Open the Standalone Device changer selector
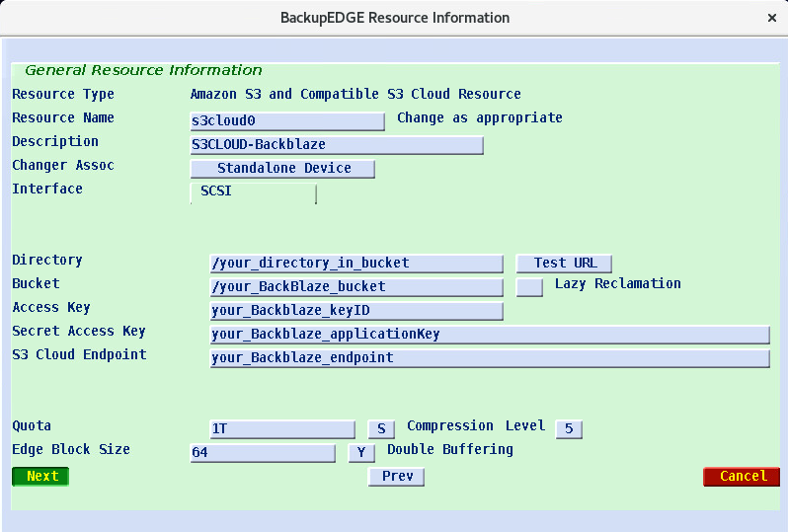This screenshot has height=532, width=788. 282,169
